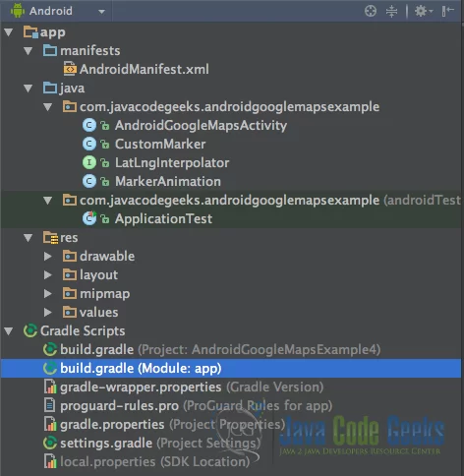Click the LatLngInterpolator interface icon
This screenshot has height=476, width=464.
click(89, 162)
